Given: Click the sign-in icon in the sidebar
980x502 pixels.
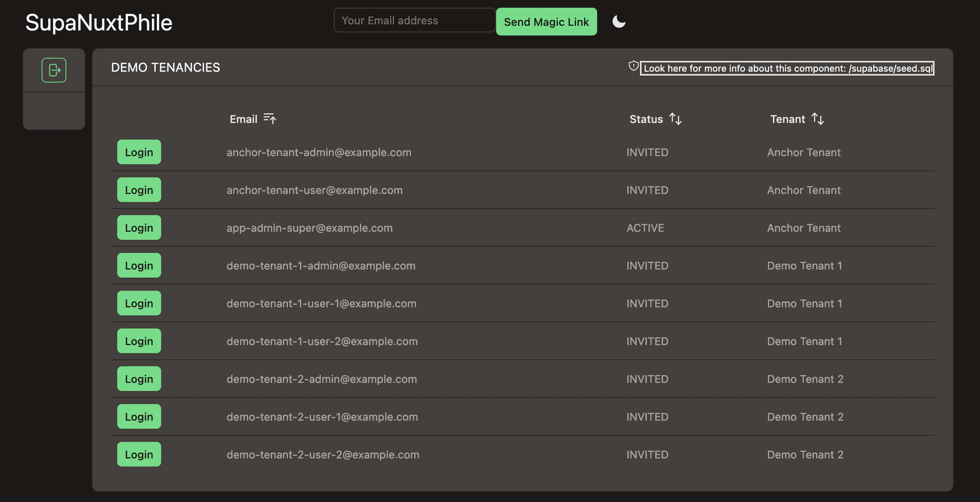Looking at the screenshot, I should point(54,70).
